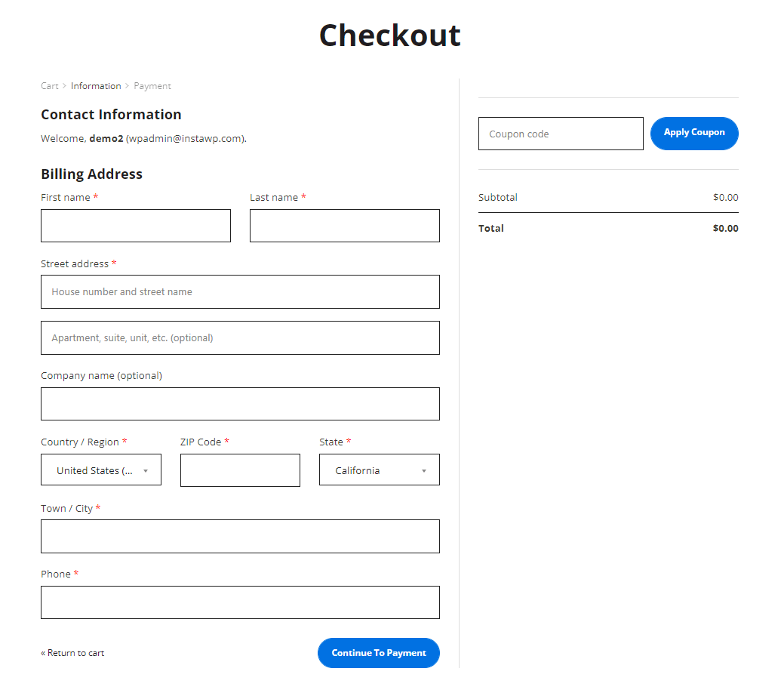Click the Subtotal $0.00 amount
Image resolution: width=784 pixels, height=693 pixels.
(725, 198)
